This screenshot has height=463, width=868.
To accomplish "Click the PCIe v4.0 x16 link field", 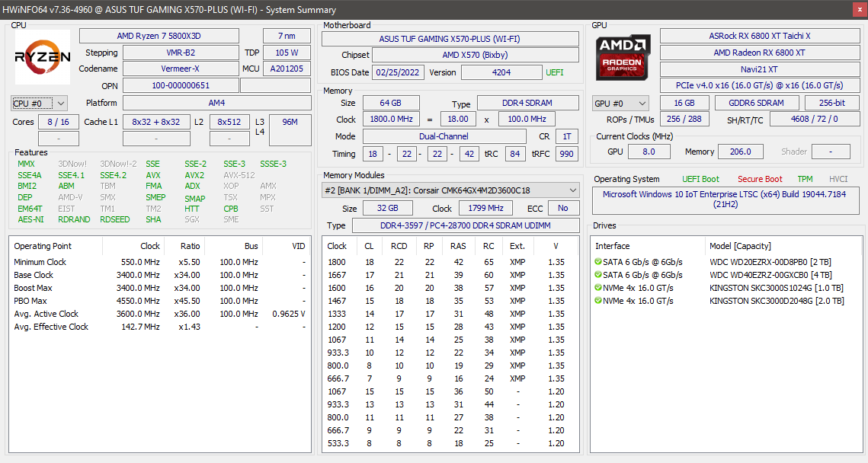I will pyautogui.click(x=760, y=85).
